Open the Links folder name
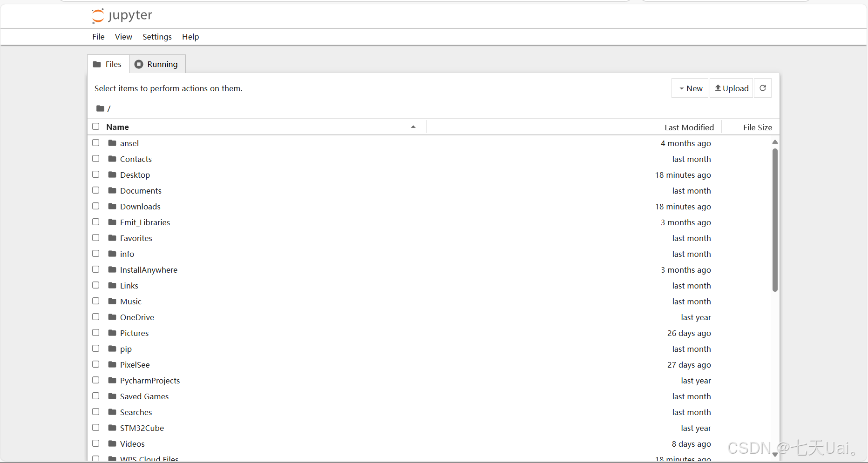Viewport: 868px width, 463px height. tap(129, 286)
